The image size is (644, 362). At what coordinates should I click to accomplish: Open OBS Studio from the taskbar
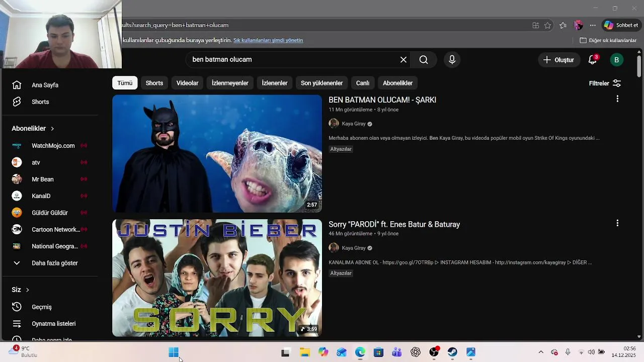(x=434, y=352)
